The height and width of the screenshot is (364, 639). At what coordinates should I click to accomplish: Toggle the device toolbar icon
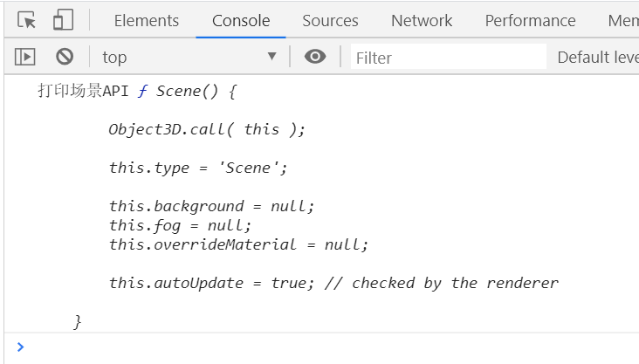63,20
